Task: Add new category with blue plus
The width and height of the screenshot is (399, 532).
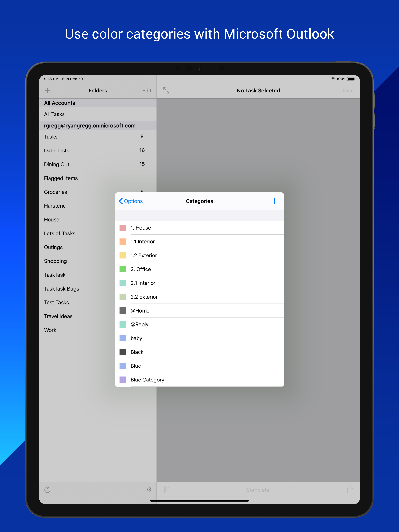Action: pyautogui.click(x=274, y=201)
